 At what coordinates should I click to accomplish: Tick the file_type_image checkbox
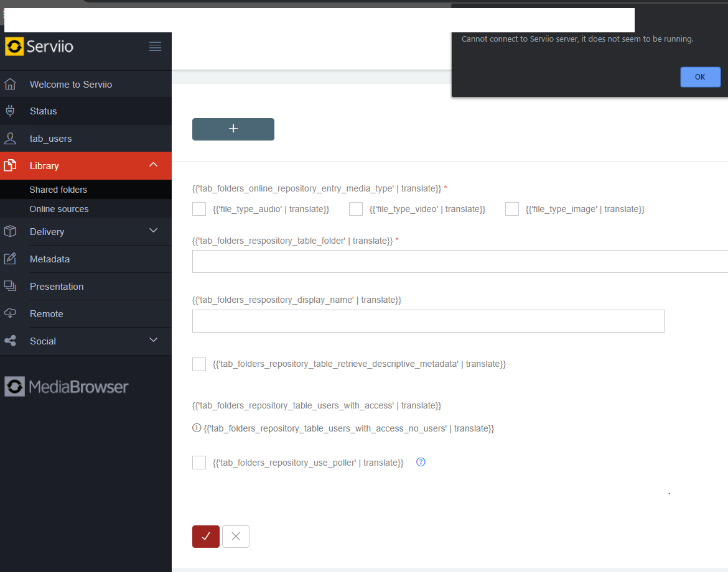coord(512,209)
